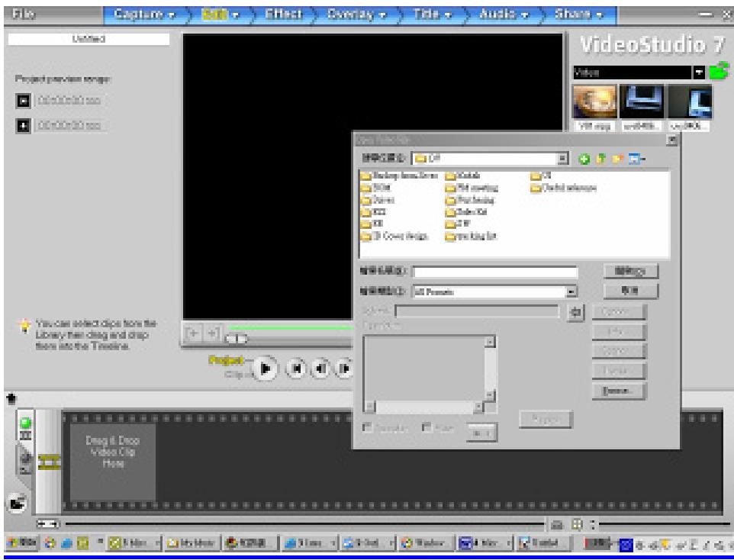Toggle the Mute checkbox

point(427,427)
